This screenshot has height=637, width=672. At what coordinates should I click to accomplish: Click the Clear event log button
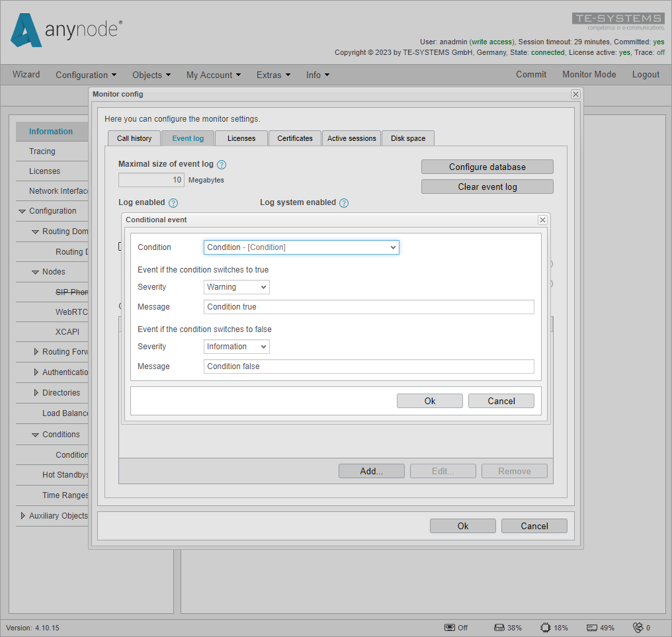point(487,186)
